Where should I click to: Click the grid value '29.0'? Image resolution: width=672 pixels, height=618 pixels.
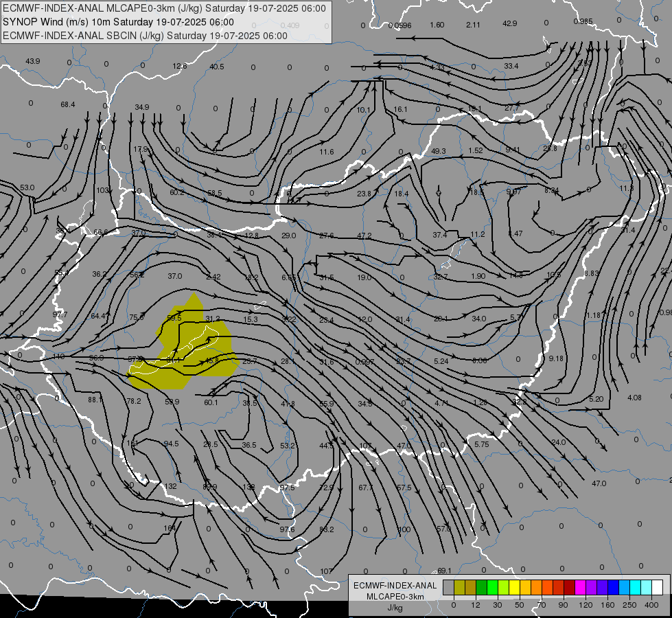coord(289,236)
